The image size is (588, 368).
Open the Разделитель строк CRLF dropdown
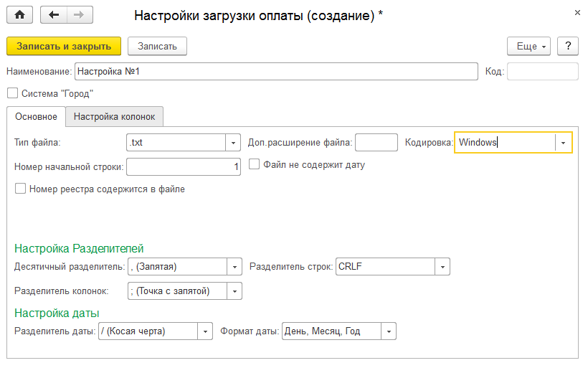pos(442,267)
